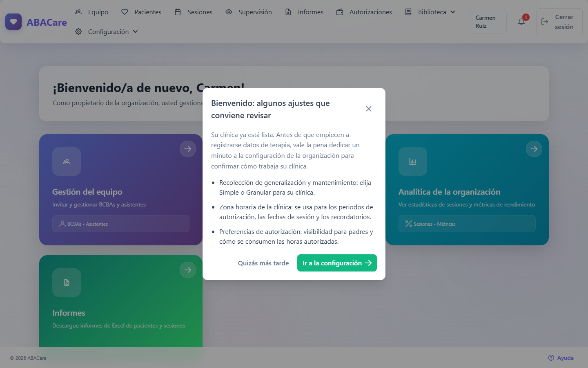Open the Equipo menu item

click(92, 12)
